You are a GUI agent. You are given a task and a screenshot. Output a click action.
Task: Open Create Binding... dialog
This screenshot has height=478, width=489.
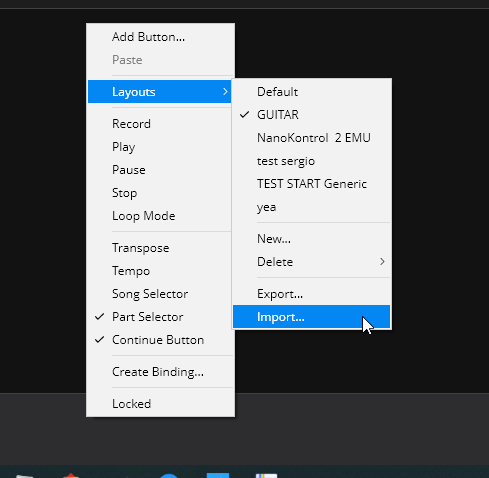tap(159, 372)
